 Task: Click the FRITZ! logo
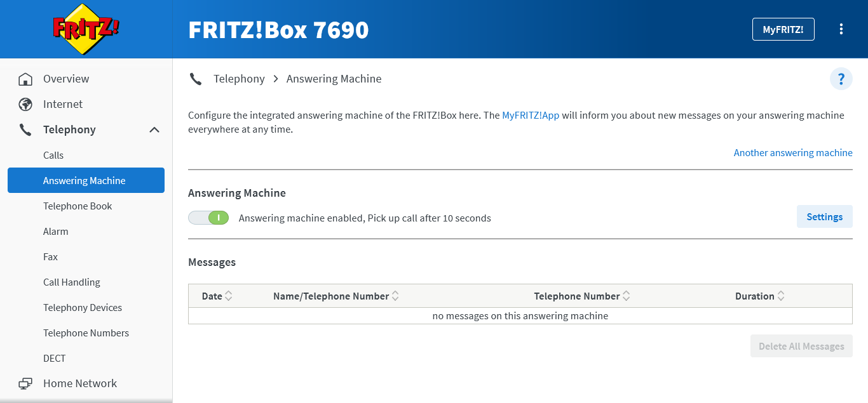[86, 29]
